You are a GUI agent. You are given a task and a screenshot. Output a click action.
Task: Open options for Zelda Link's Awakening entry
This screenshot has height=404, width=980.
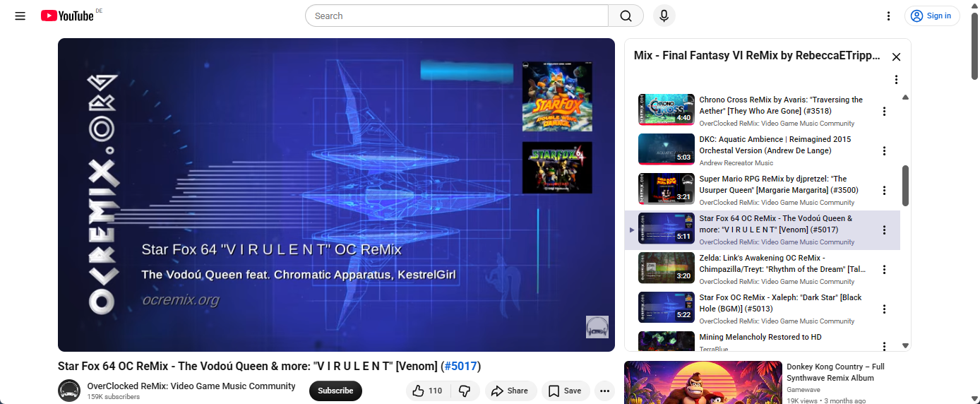coord(884,269)
